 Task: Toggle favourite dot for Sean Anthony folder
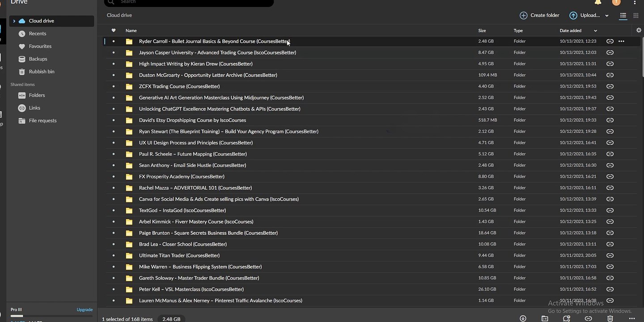[114, 165]
